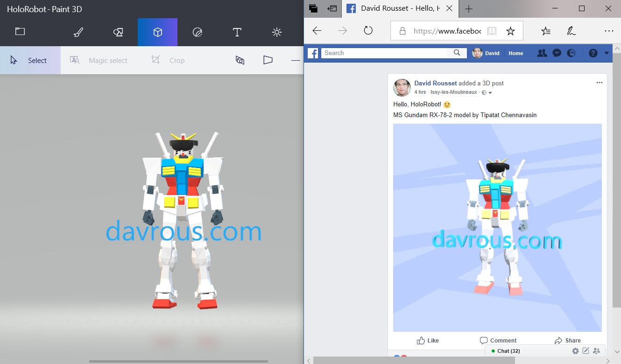
Task: Comment on the HoloRobot post
Action: coord(498,341)
